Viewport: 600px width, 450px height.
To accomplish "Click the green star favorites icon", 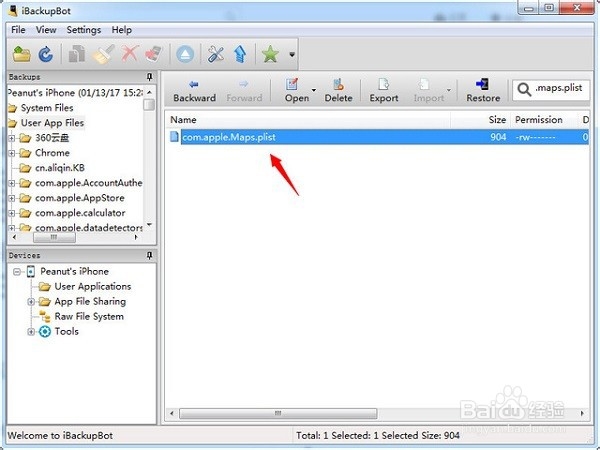I will [270, 54].
